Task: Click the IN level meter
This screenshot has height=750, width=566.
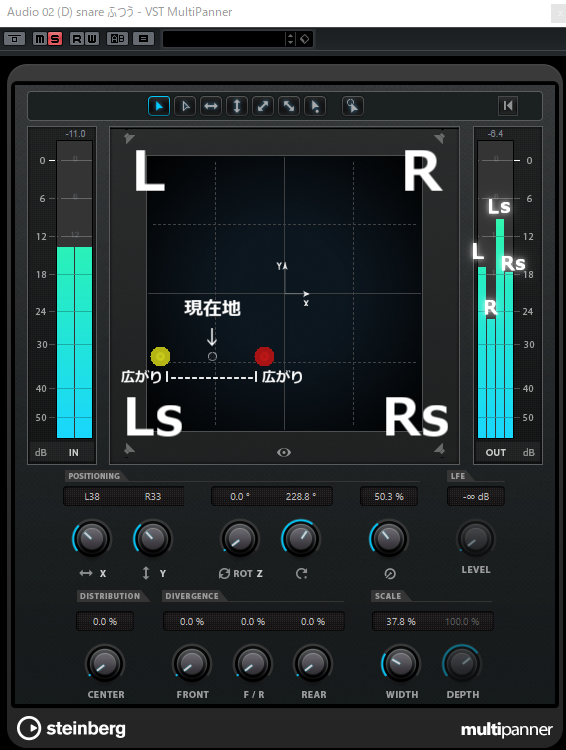Action: [74, 289]
